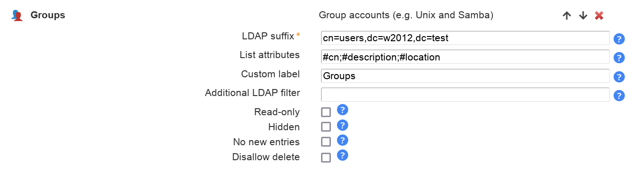Enable the Read-only checkbox
The width and height of the screenshot is (644, 171).
(326, 112)
